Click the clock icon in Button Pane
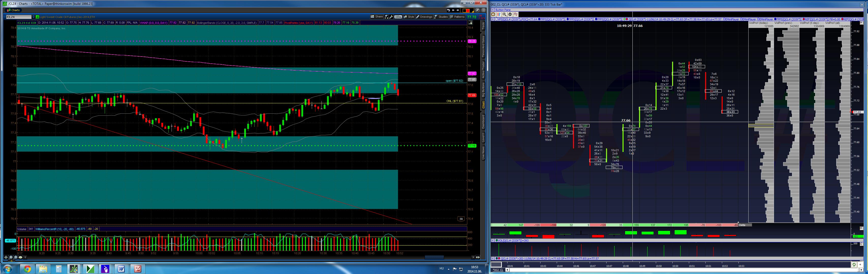Image resolution: width=868 pixels, height=274 pixels. tap(493, 14)
